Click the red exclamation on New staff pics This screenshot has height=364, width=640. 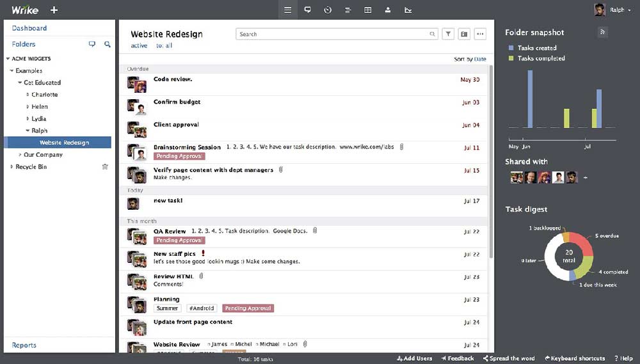[x=204, y=253]
